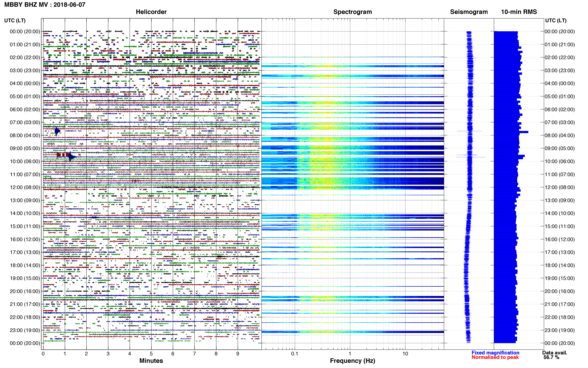The height and width of the screenshot is (368, 588).
Task: Click the seismogram amplitude spike near 07:50
Action: pyautogui.click(x=469, y=131)
